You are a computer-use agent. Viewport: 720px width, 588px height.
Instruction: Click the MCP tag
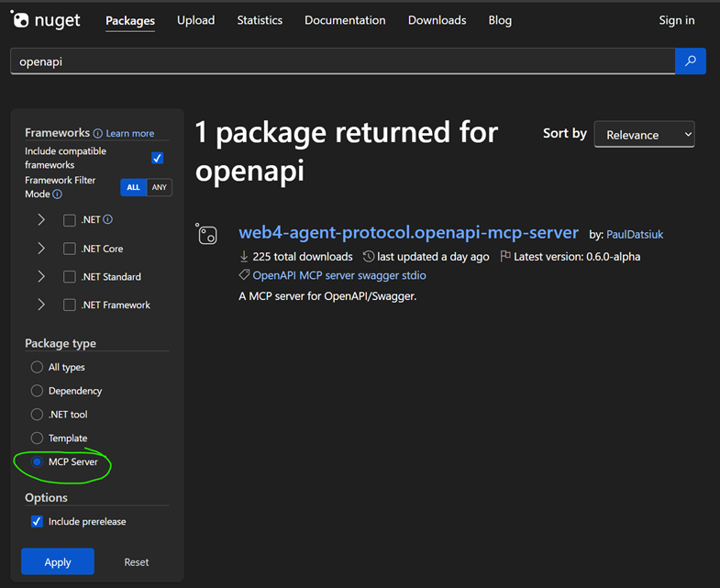tap(310, 275)
